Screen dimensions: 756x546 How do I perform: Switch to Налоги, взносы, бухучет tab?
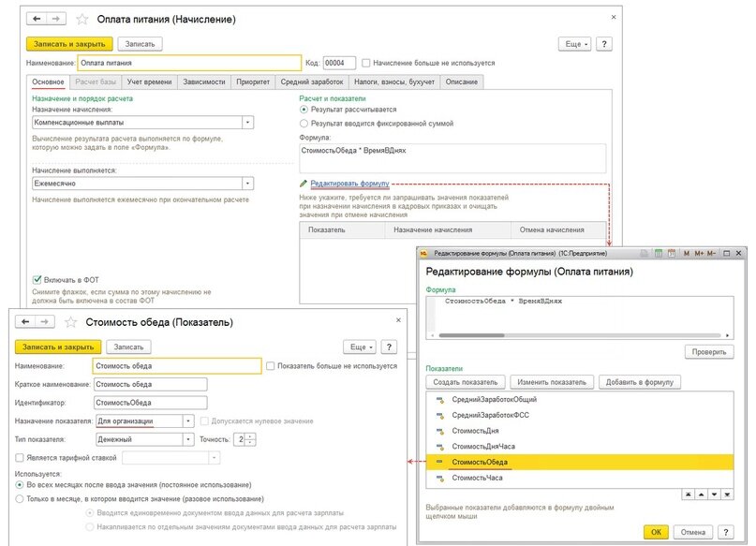pyautogui.click(x=394, y=81)
